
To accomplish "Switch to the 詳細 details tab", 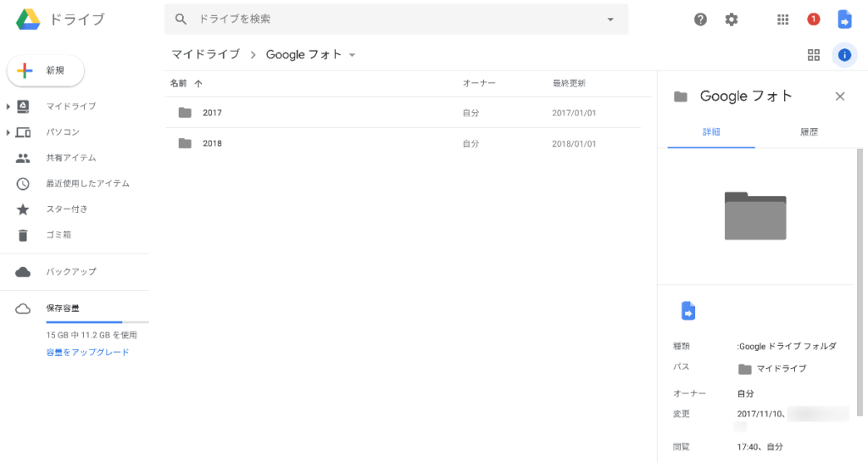I will point(711,131).
